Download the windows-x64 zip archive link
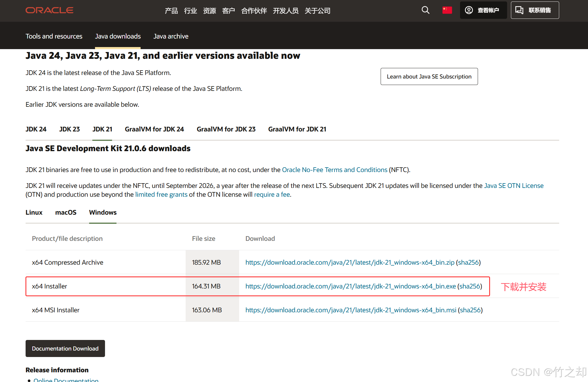This screenshot has height=382, width=588. [350, 262]
